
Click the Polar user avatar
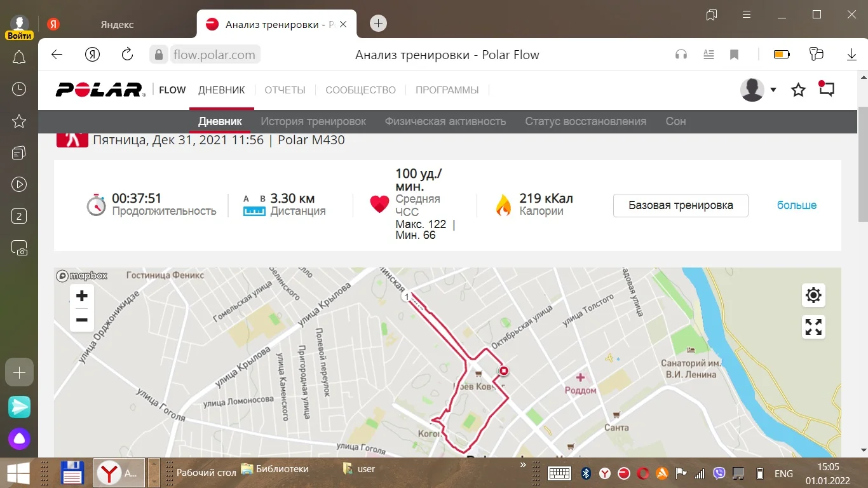(x=752, y=90)
